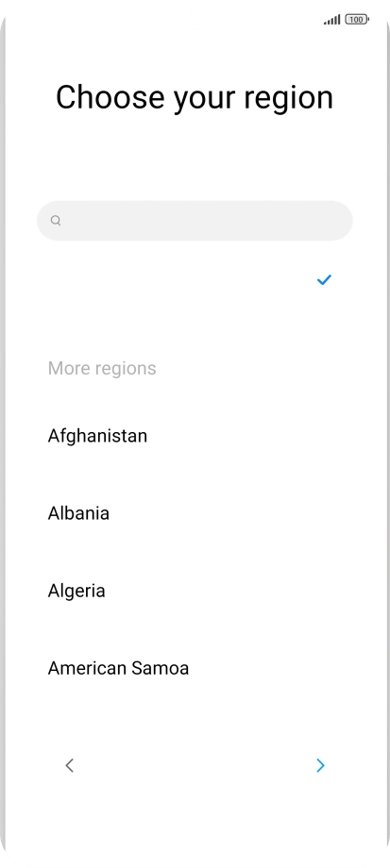Tap the signal strength bars icon

point(331,20)
